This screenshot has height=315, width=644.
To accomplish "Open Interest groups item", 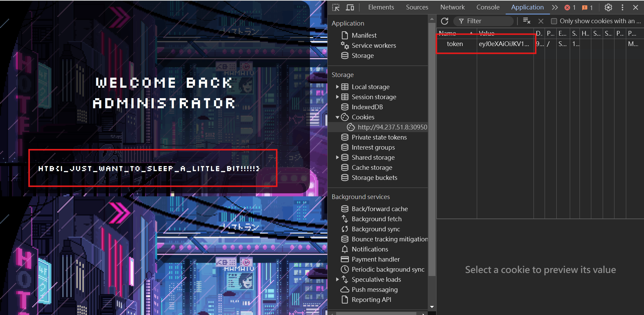I will [x=373, y=147].
